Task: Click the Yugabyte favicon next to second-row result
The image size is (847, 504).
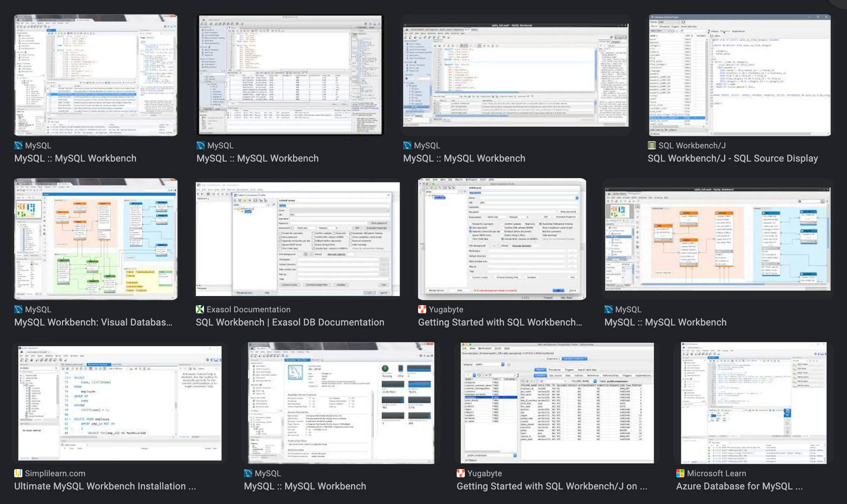Action: pyautogui.click(x=422, y=309)
